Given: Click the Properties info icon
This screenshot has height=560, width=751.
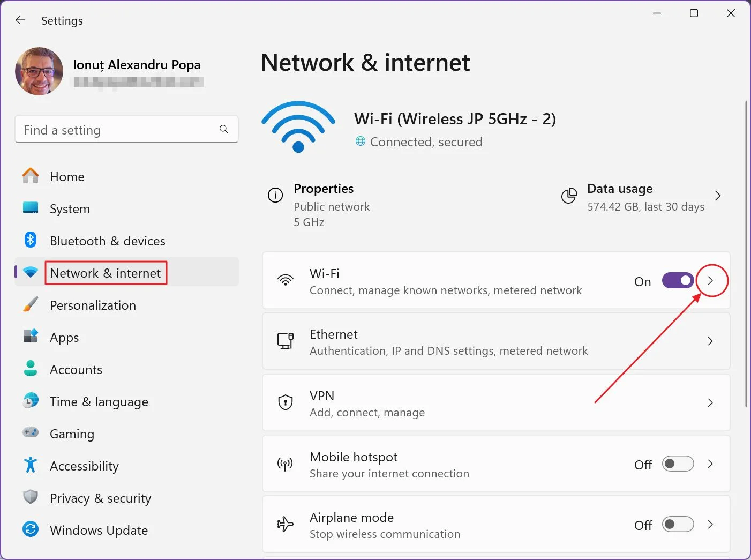Looking at the screenshot, I should pos(275,195).
